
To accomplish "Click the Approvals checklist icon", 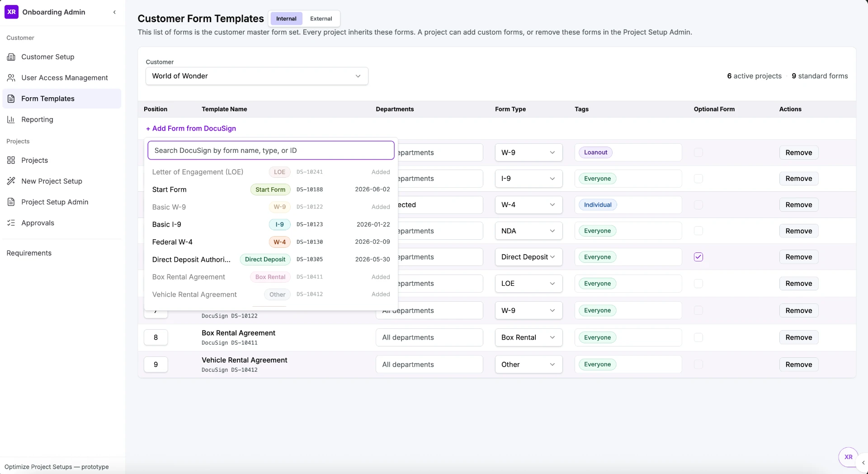I will [x=11, y=223].
